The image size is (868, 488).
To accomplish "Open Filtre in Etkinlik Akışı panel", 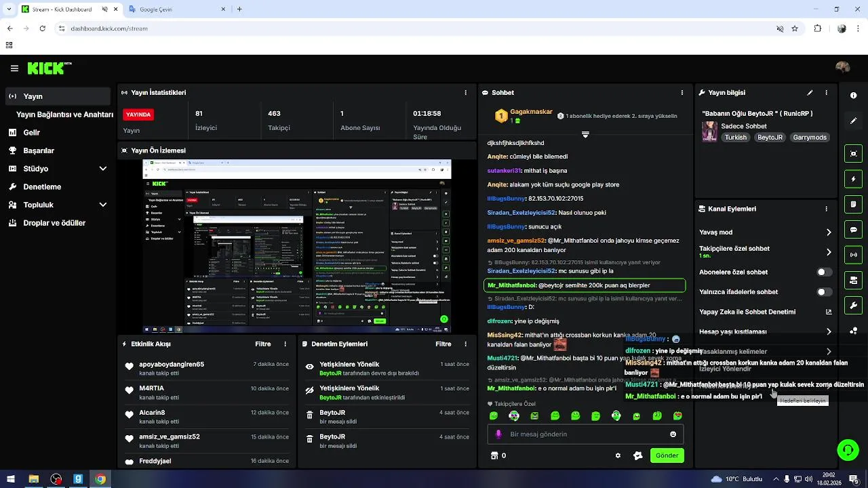I will (x=263, y=344).
